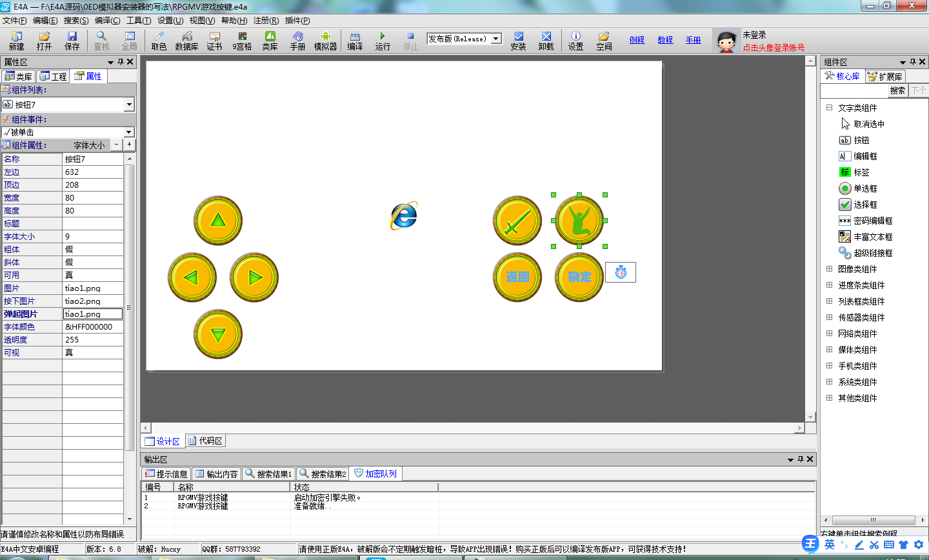This screenshot has width=929, height=560.
Task: Open the 组件列表 按钮7 dropdown
Action: pos(129,105)
